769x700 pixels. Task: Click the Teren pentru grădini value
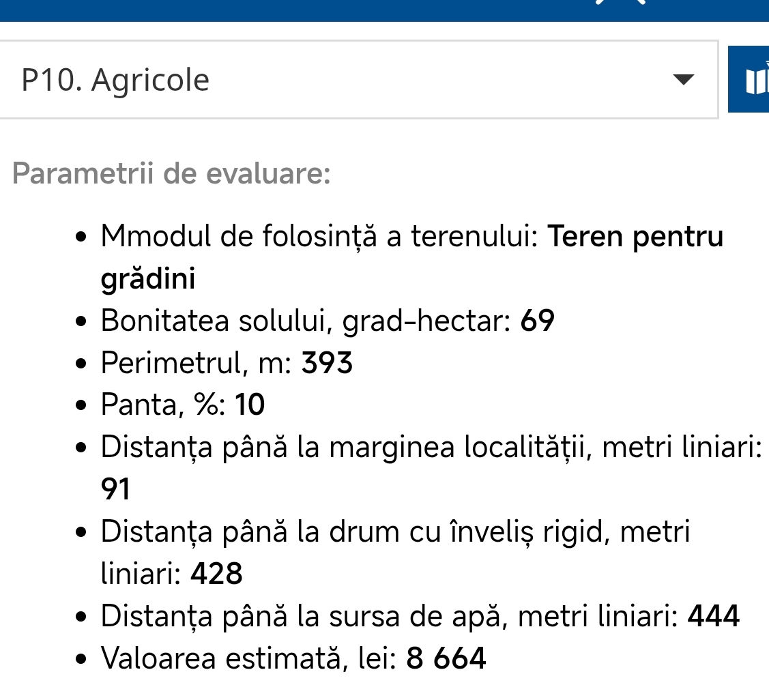tap(412, 257)
